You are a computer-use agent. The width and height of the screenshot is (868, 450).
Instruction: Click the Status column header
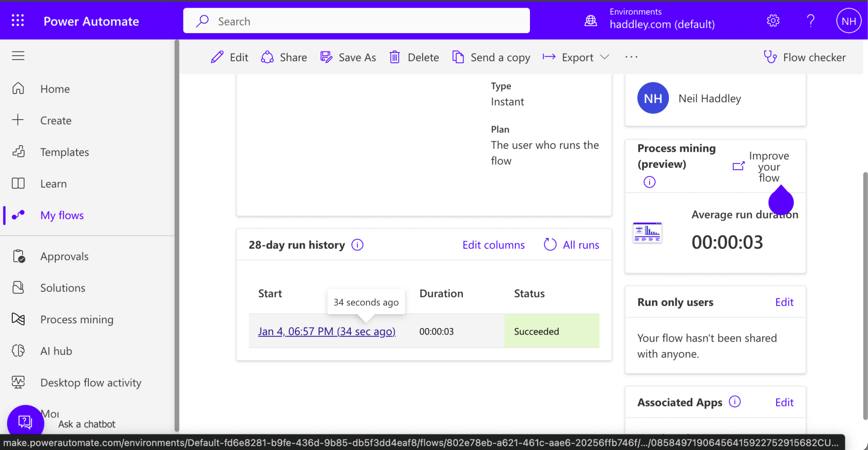coord(529,294)
